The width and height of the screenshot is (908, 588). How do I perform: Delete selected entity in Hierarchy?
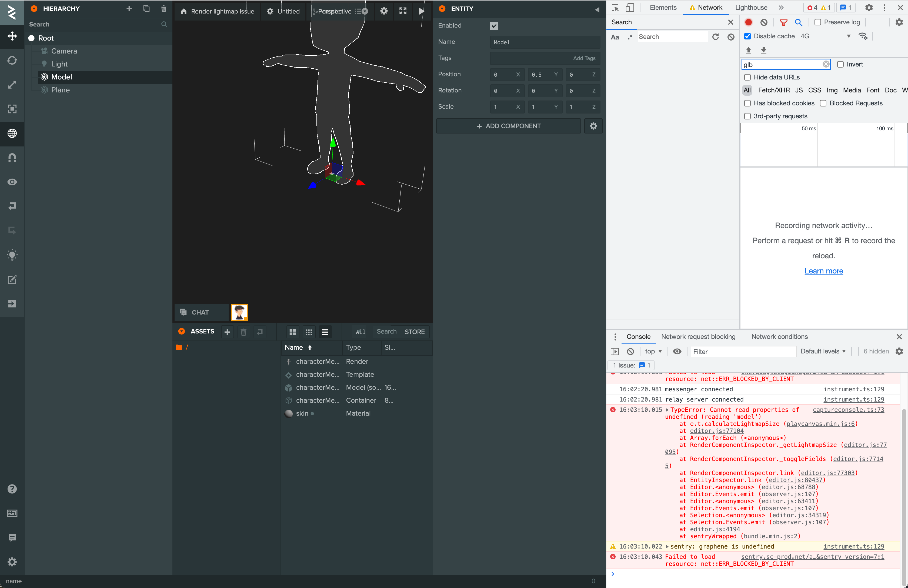point(163,8)
